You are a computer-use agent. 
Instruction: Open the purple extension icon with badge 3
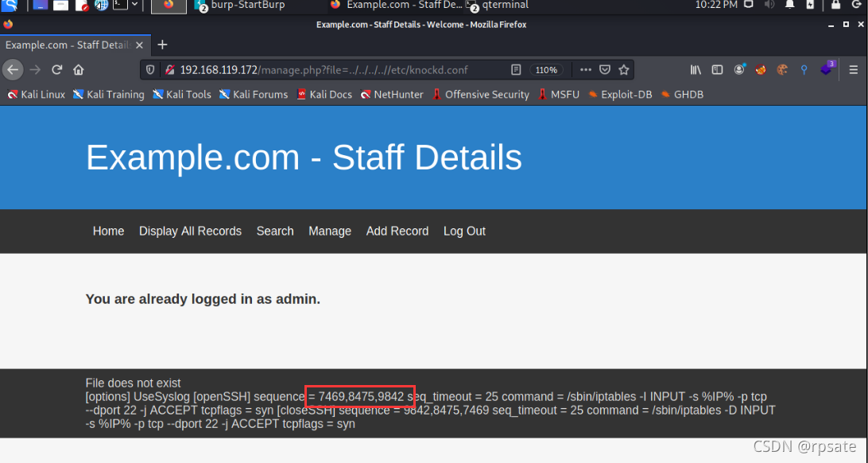click(827, 68)
